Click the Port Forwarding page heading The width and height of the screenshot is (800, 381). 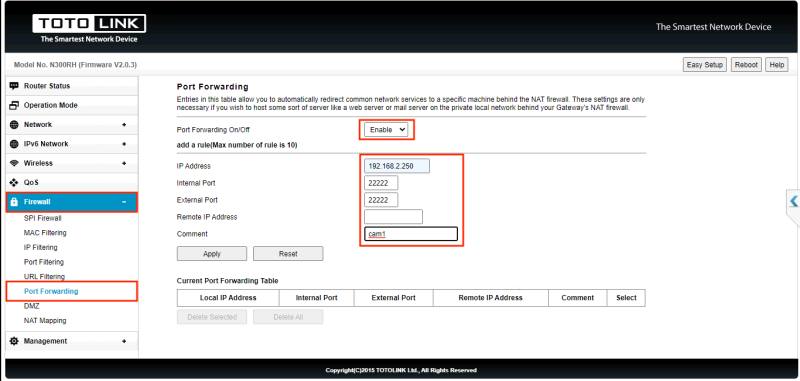[x=212, y=87]
